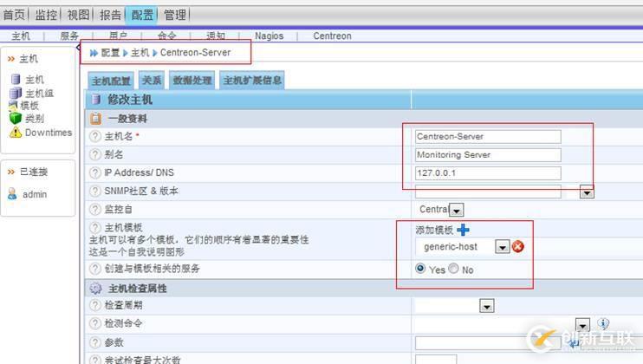Open the 视图 top menu
The width and height of the screenshot is (643, 364).
pyautogui.click(x=78, y=16)
